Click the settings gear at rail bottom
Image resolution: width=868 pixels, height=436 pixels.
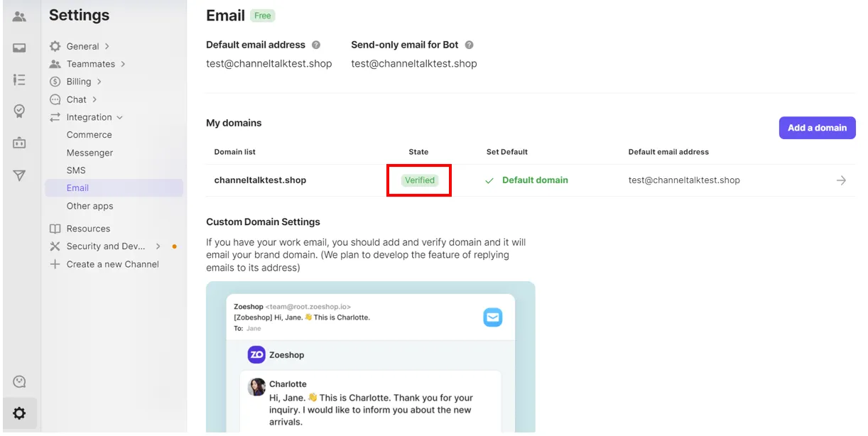tap(19, 413)
